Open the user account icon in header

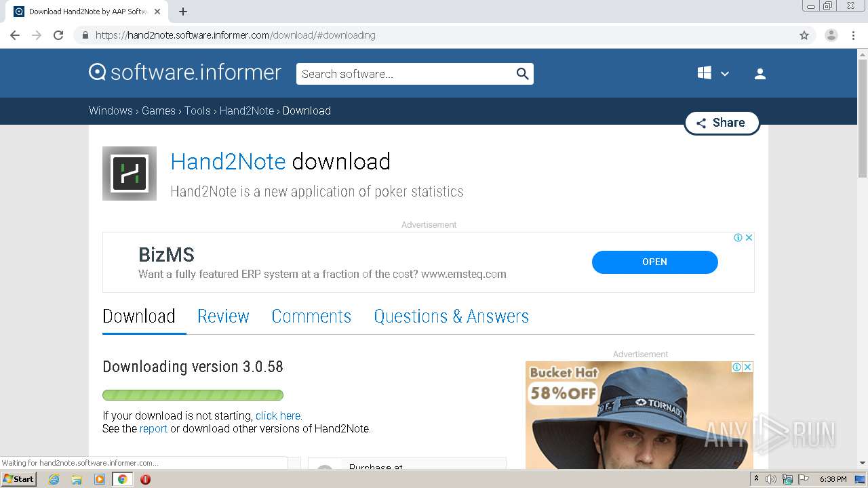(x=760, y=74)
